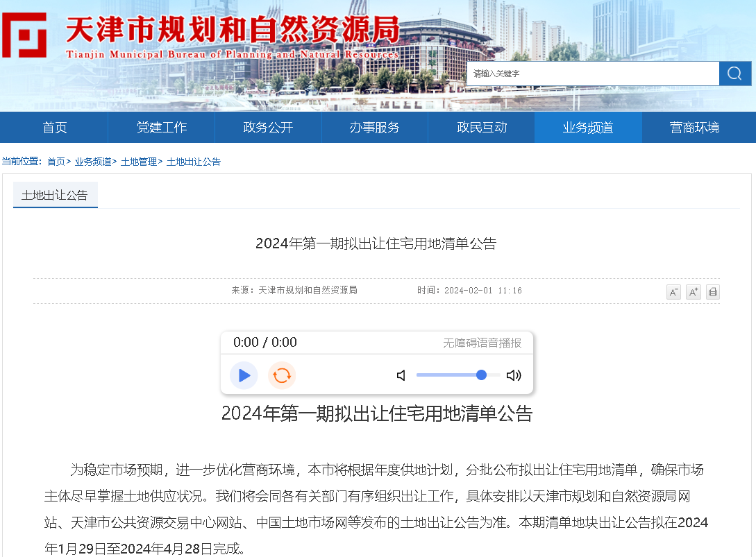Open the 政民互动 menu item
This screenshot has width=756, height=557.
coord(481,128)
